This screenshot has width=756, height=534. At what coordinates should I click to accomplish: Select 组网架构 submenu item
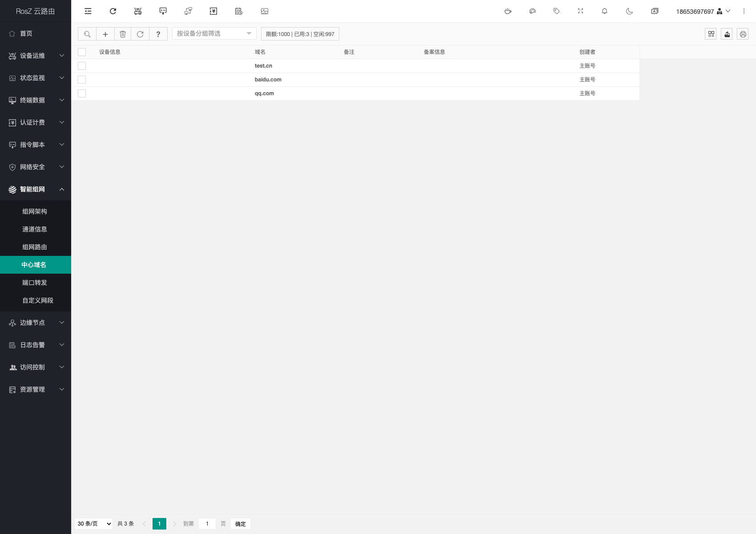coord(35,211)
